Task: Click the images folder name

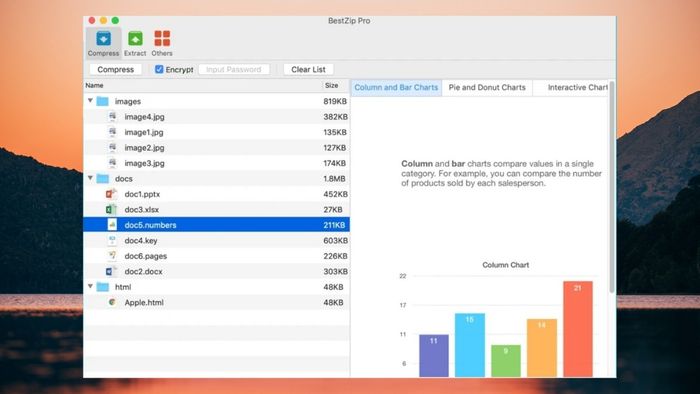Action: (x=128, y=101)
